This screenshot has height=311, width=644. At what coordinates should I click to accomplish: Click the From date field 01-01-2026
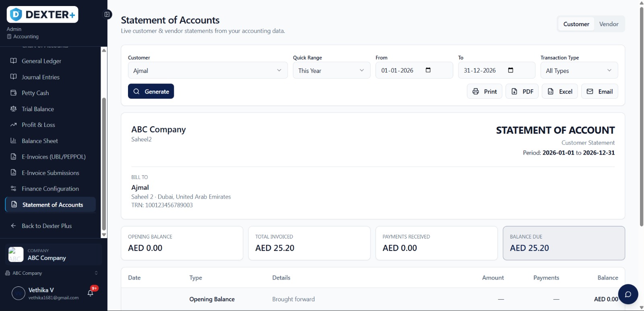(x=414, y=70)
